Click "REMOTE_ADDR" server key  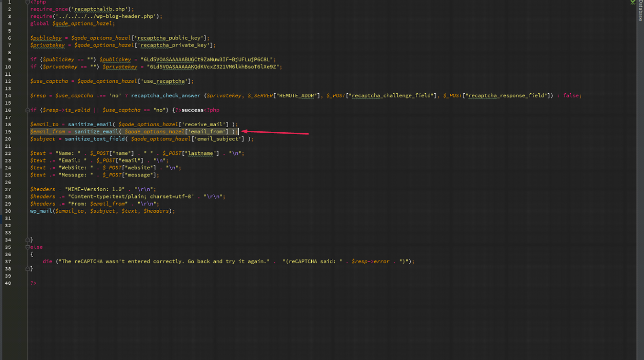297,96
